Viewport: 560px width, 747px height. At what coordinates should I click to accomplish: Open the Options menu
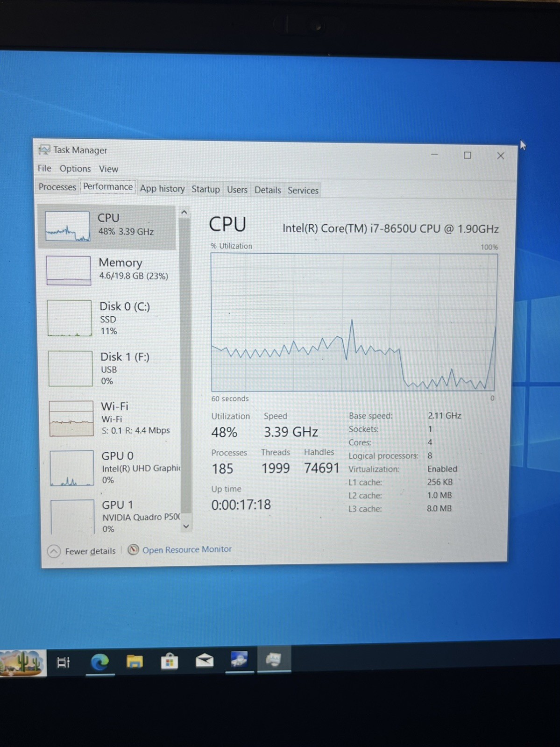[x=75, y=169]
